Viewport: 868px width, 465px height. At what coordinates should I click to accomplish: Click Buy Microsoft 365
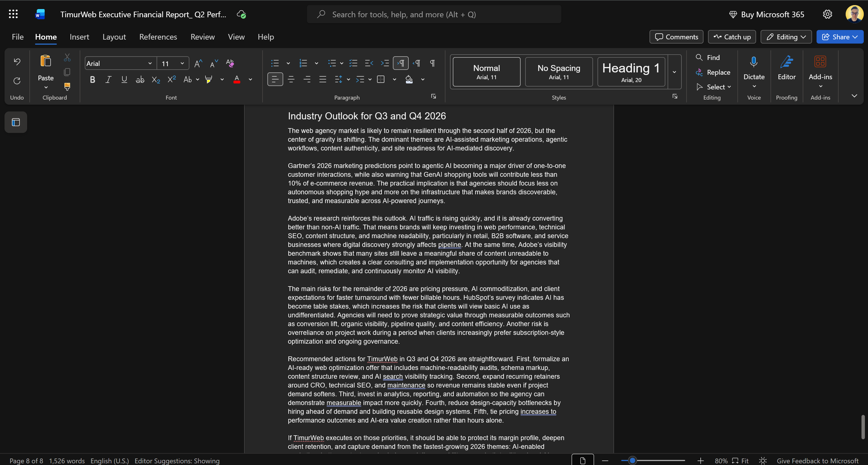(767, 14)
